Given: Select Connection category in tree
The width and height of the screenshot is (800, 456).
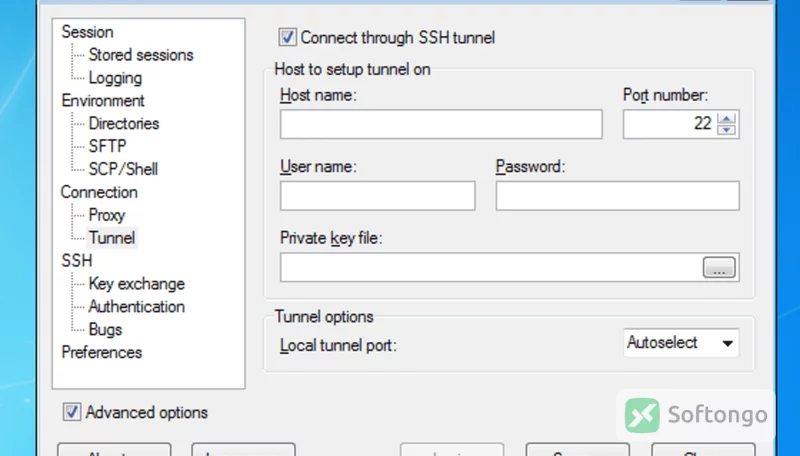Looking at the screenshot, I should [99, 192].
